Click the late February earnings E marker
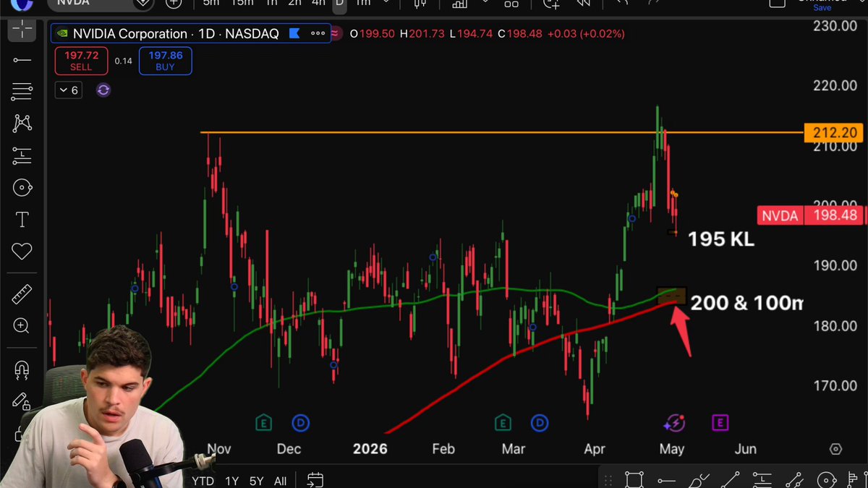The width and height of the screenshot is (868, 488). coord(503,423)
